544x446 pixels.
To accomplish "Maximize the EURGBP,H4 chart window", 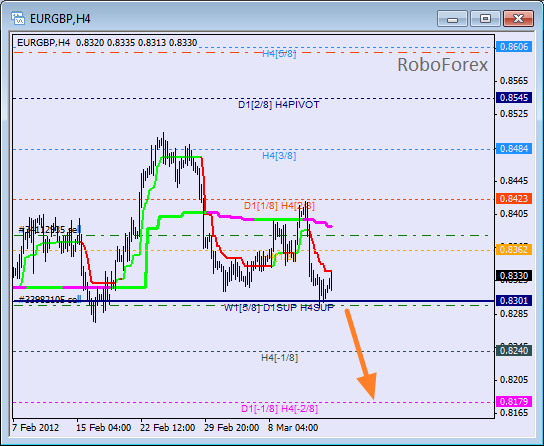I will [485, 18].
